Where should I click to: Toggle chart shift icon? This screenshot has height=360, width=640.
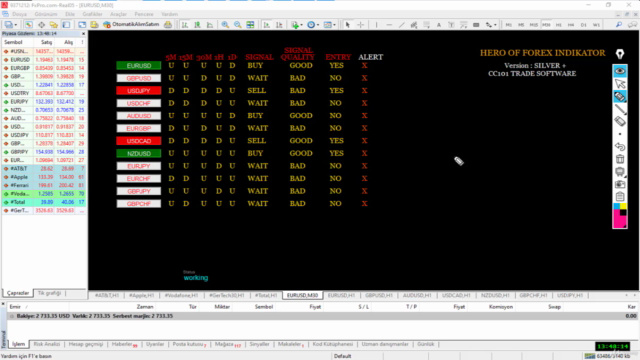pyautogui.click(x=279, y=25)
